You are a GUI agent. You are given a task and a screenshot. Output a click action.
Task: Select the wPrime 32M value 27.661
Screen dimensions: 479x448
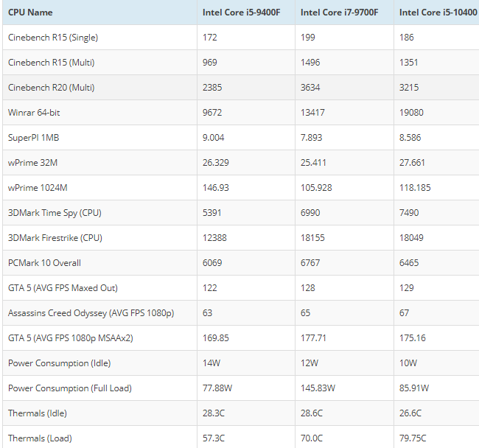tap(412, 163)
